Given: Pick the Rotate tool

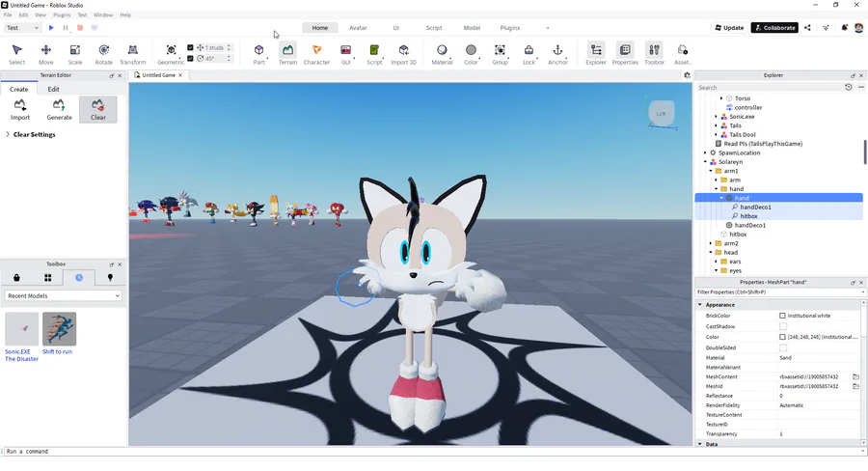Looking at the screenshot, I should [103, 54].
